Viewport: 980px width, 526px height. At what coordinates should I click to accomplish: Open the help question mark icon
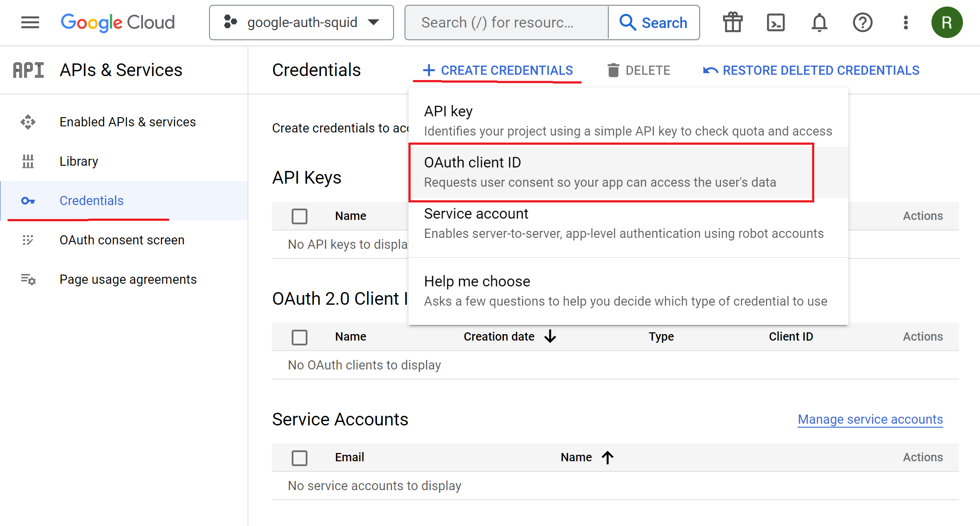tap(862, 22)
